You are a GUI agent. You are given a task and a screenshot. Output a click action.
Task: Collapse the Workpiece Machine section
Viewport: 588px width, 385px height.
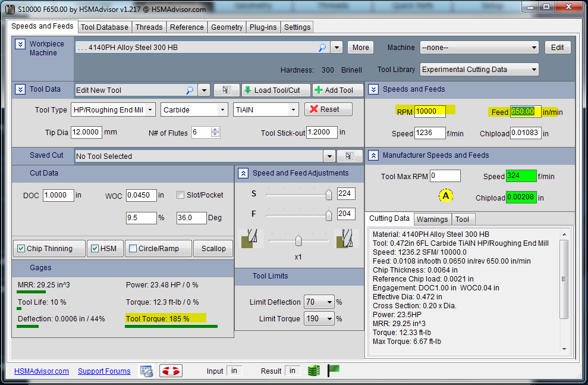(x=20, y=44)
